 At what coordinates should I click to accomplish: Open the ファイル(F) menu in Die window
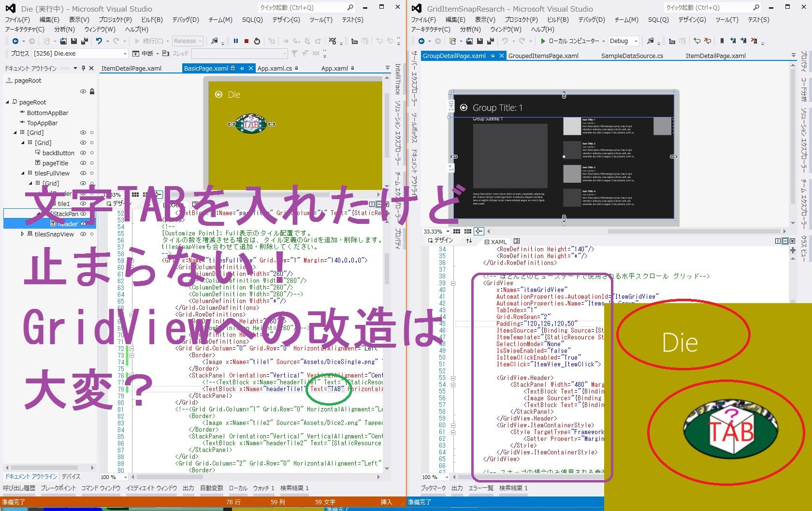pos(17,20)
